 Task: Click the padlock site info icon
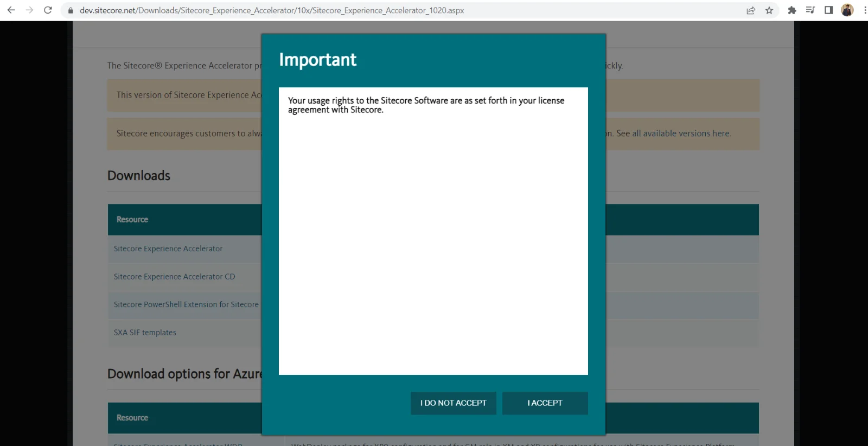(71, 10)
